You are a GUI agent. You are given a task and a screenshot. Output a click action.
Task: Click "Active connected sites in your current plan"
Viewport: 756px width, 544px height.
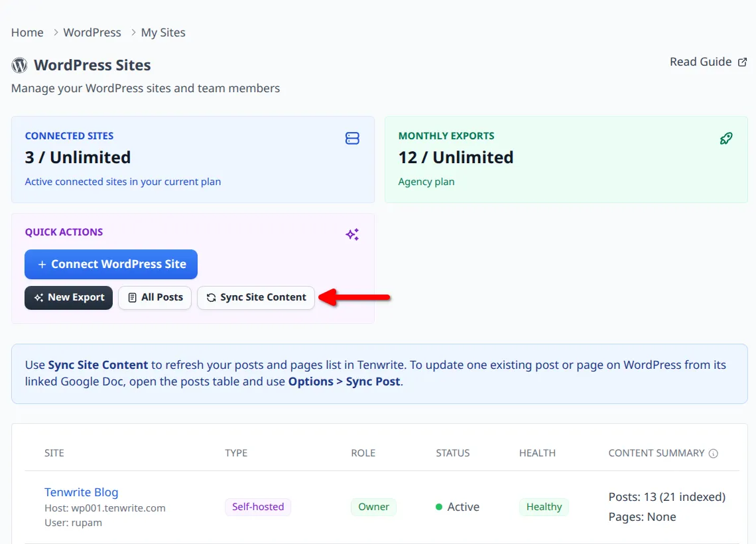coord(123,182)
